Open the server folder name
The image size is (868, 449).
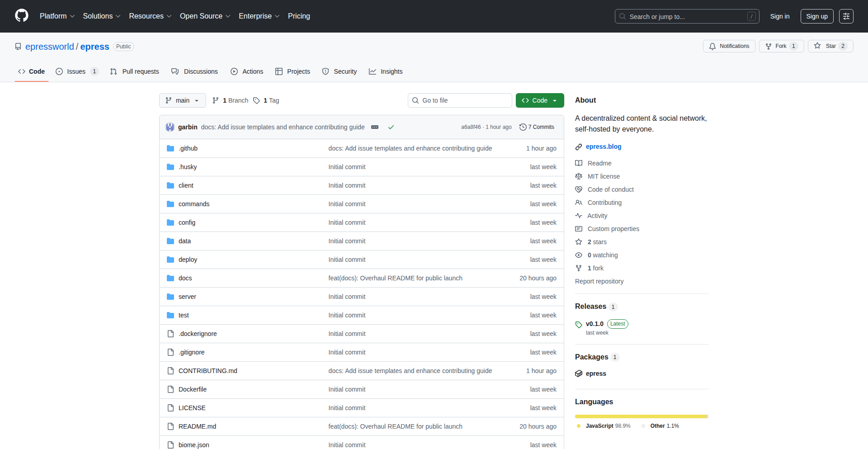pos(187,297)
